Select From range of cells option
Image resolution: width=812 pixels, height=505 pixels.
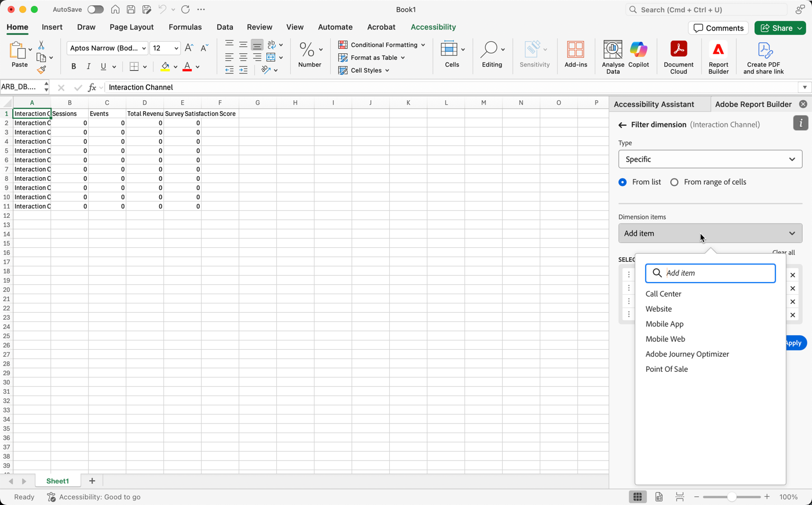tap(674, 182)
